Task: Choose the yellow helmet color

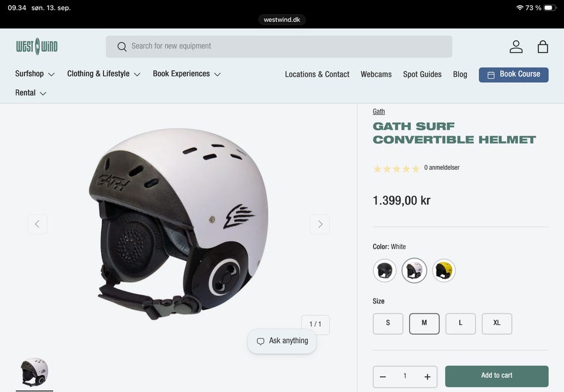Action: [444, 270]
